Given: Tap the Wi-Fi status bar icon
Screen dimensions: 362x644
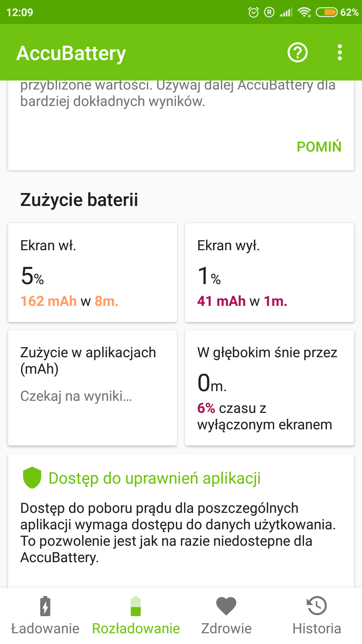Looking at the screenshot, I should coord(304,12).
